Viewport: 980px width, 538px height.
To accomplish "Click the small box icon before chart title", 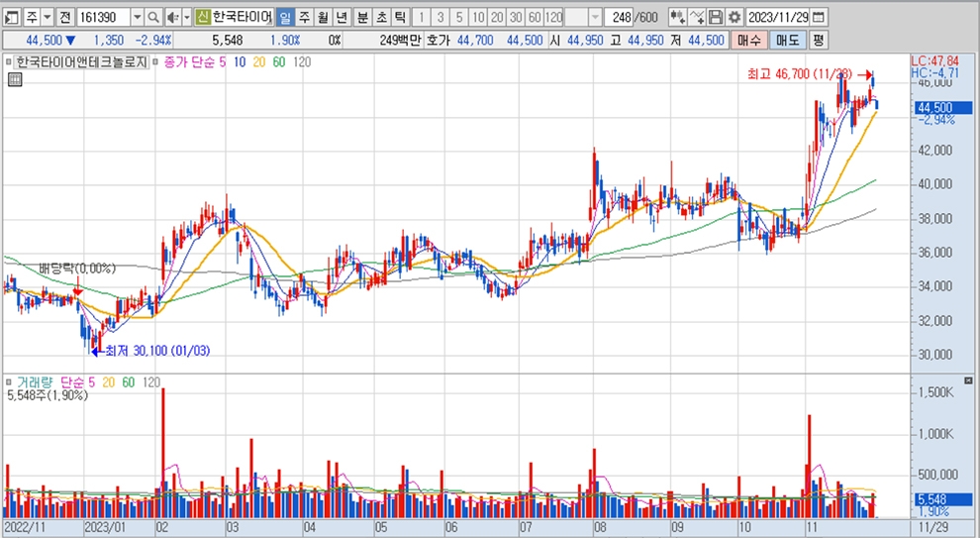I will pos(9,62).
